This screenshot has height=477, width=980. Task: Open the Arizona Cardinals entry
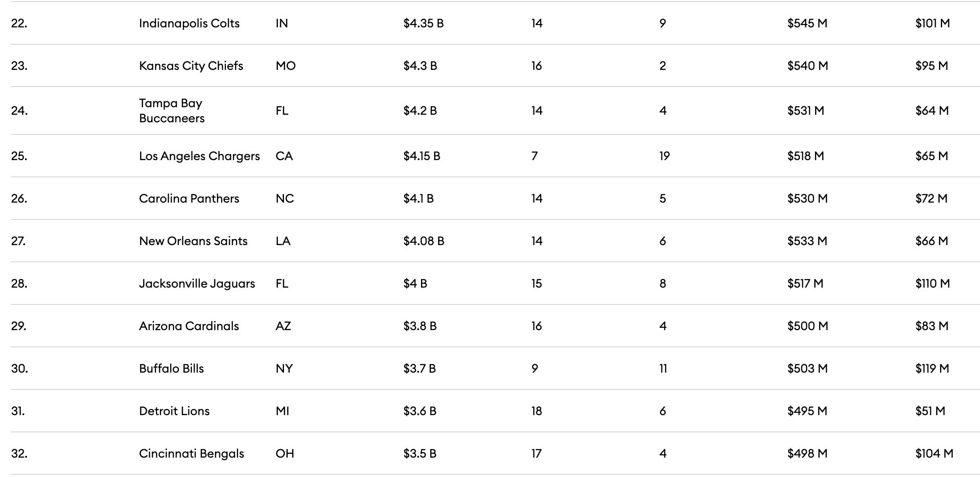[189, 326]
